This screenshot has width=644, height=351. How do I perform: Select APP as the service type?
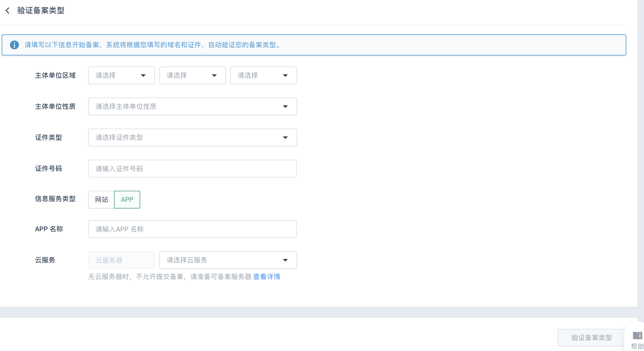[x=127, y=200]
